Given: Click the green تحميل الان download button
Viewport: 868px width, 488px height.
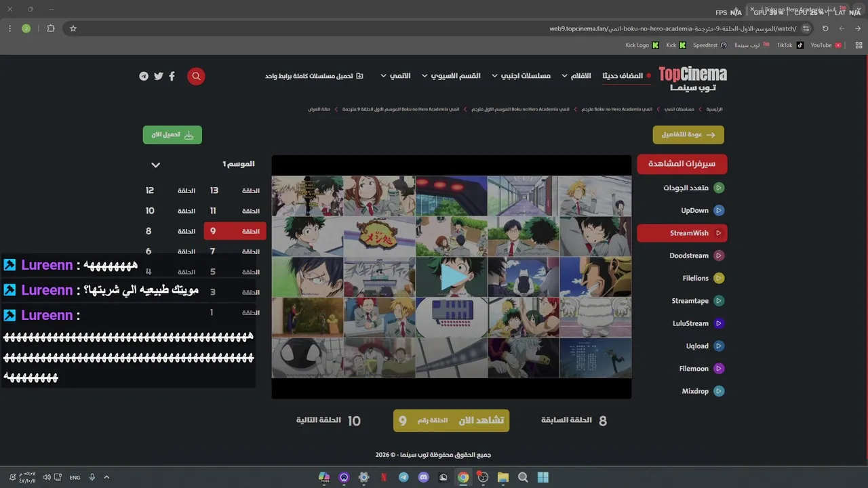Looking at the screenshot, I should pos(172,135).
